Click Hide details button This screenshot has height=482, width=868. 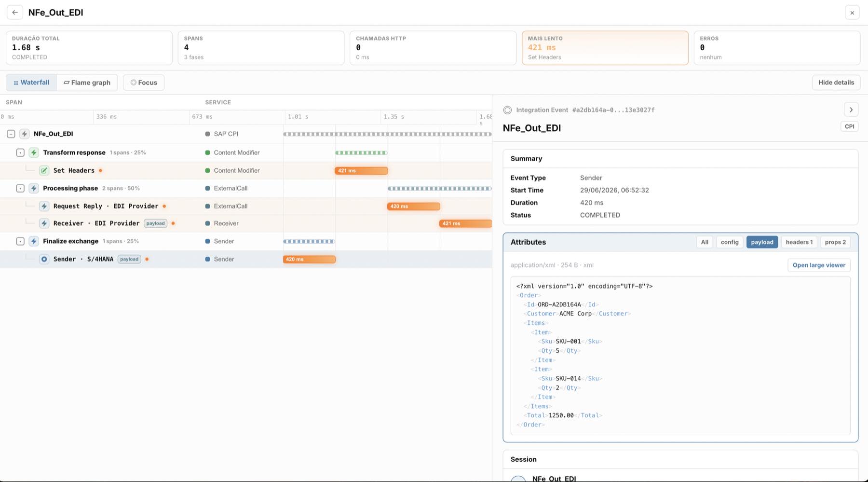[836, 83]
